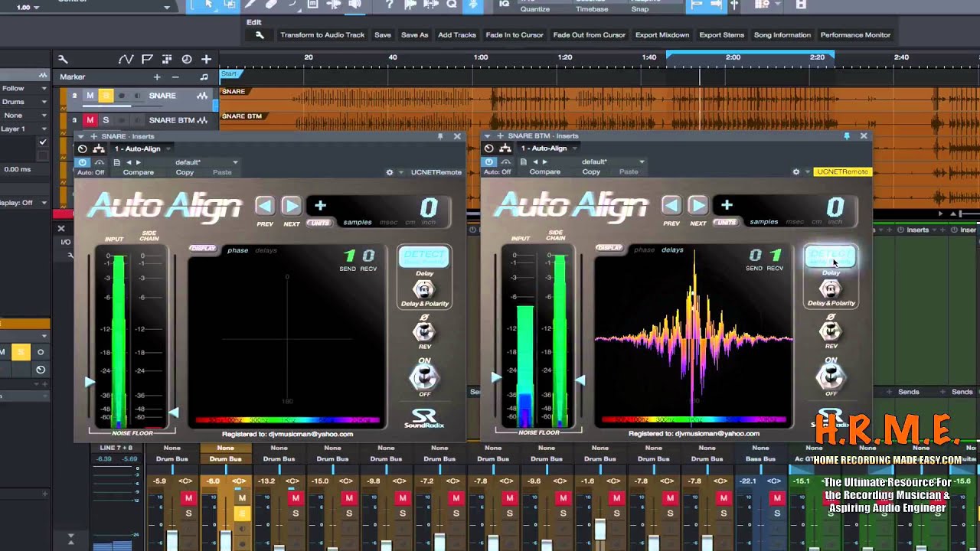Click the plus polarity sign in SNARE Auto Align

pyautogui.click(x=320, y=205)
